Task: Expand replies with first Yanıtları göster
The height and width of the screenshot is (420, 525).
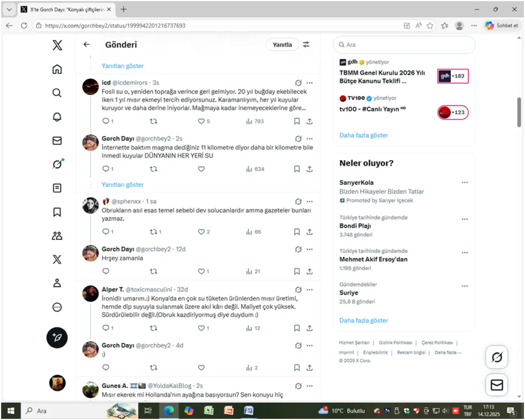Action: 123,66
